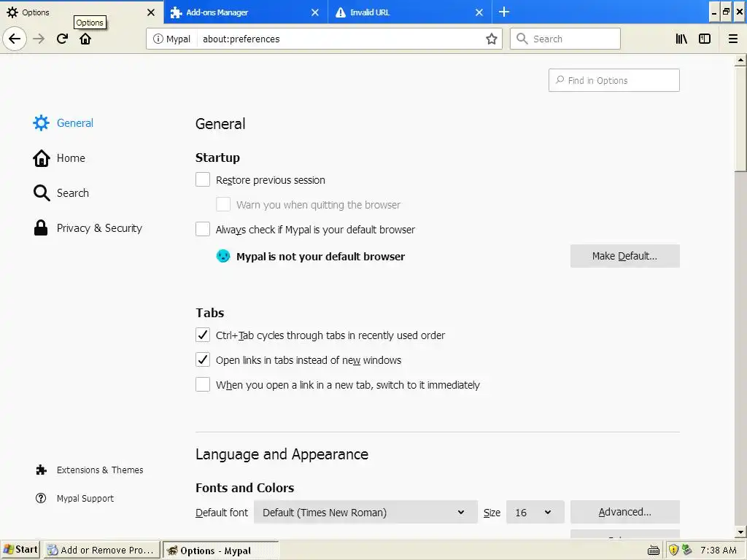Click the network icon in the system tray

(686, 550)
